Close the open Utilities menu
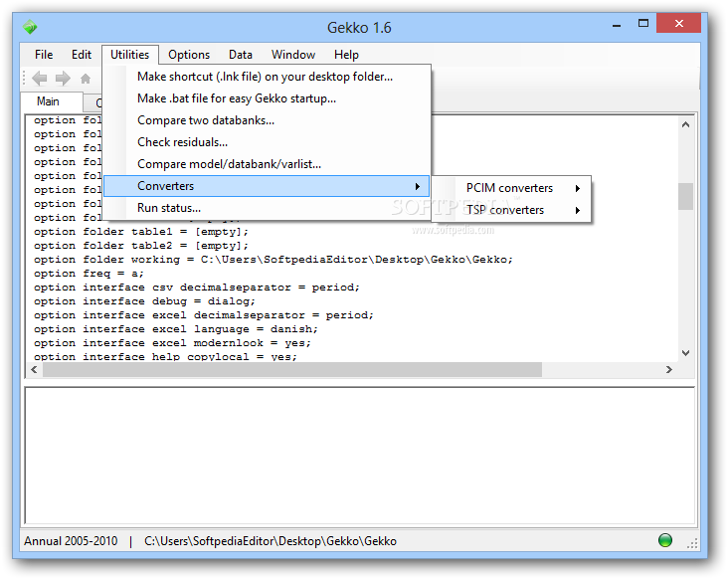Viewport: 728px width, 579px height. (x=130, y=55)
